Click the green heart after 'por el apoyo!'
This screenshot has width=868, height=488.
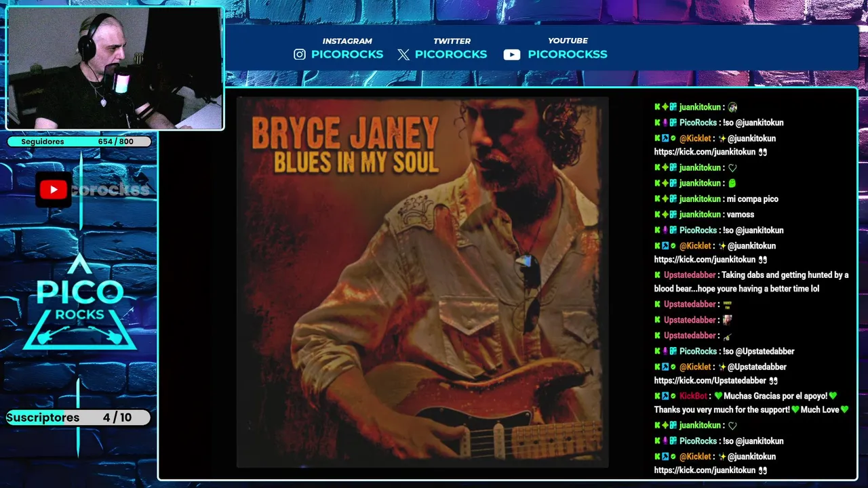pos(833,396)
